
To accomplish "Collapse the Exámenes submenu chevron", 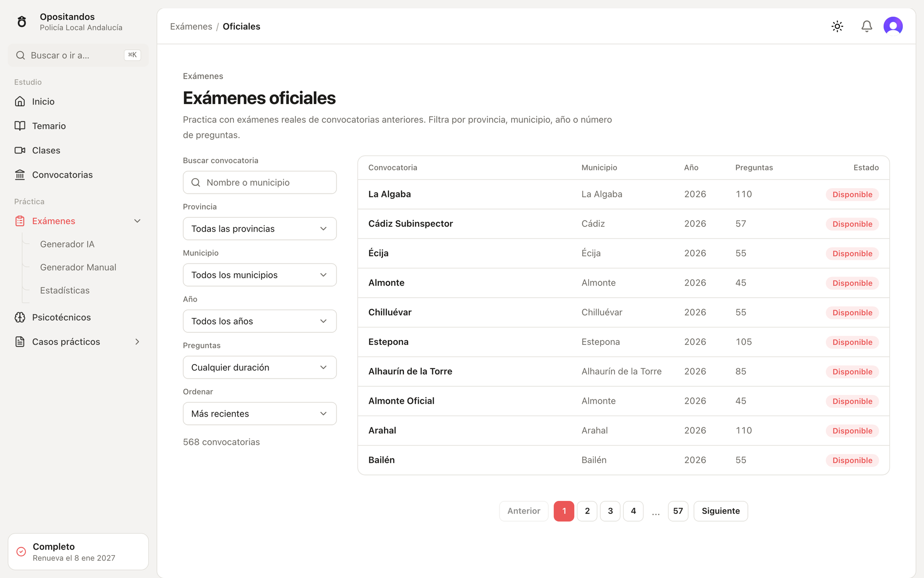I will [x=137, y=221].
